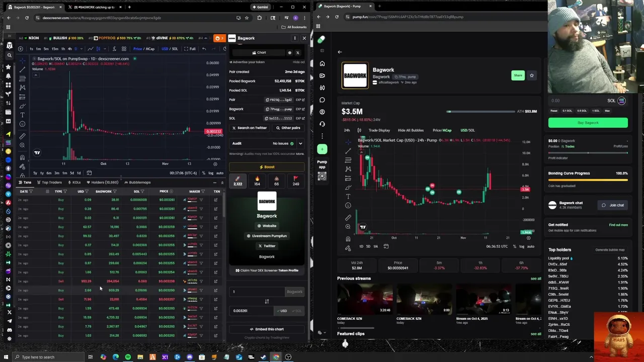Open the USD column filter

[x=88, y=192]
